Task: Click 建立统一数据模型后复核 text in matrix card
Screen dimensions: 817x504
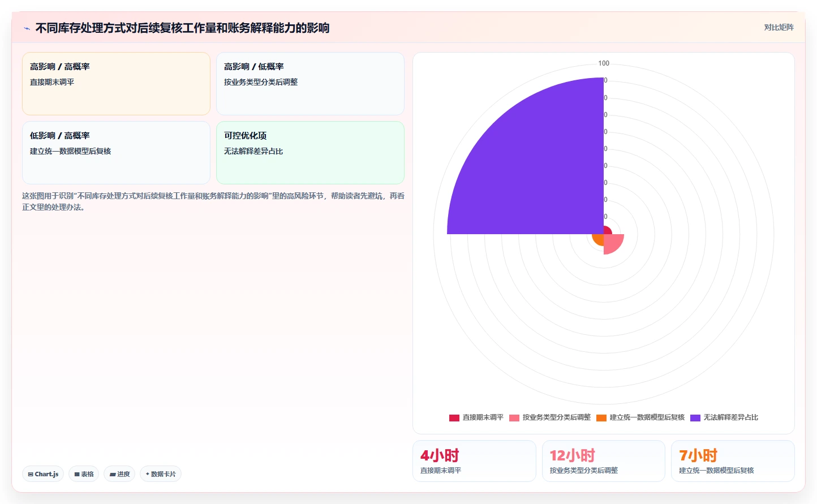Action: [70, 151]
